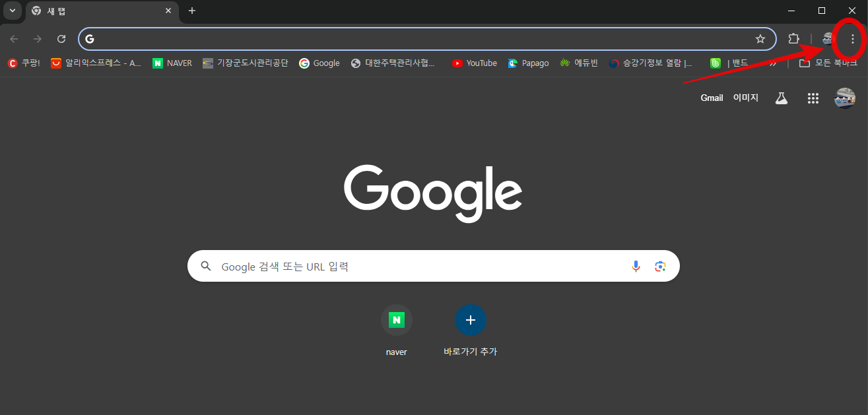Select the 새 탭 browser tab
This screenshot has width=868, height=415.
(102, 11)
